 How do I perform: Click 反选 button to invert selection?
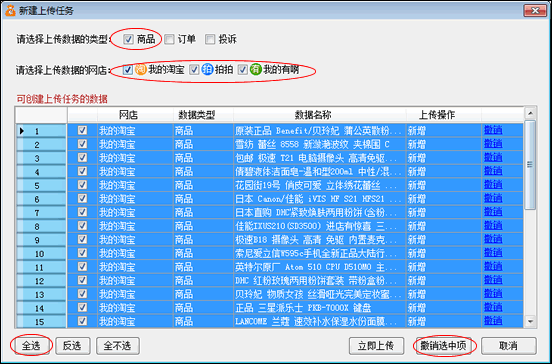pos(73,346)
